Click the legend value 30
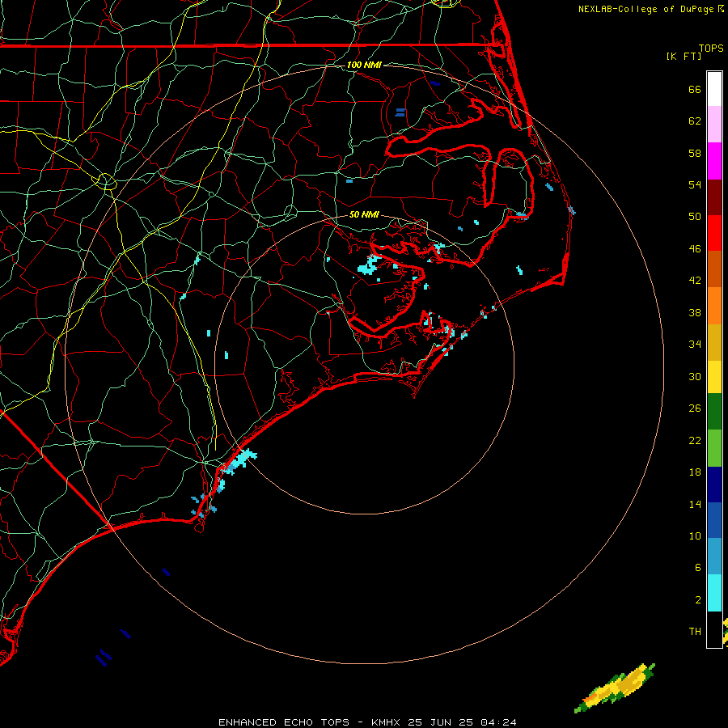728x728 pixels. [x=695, y=376]
